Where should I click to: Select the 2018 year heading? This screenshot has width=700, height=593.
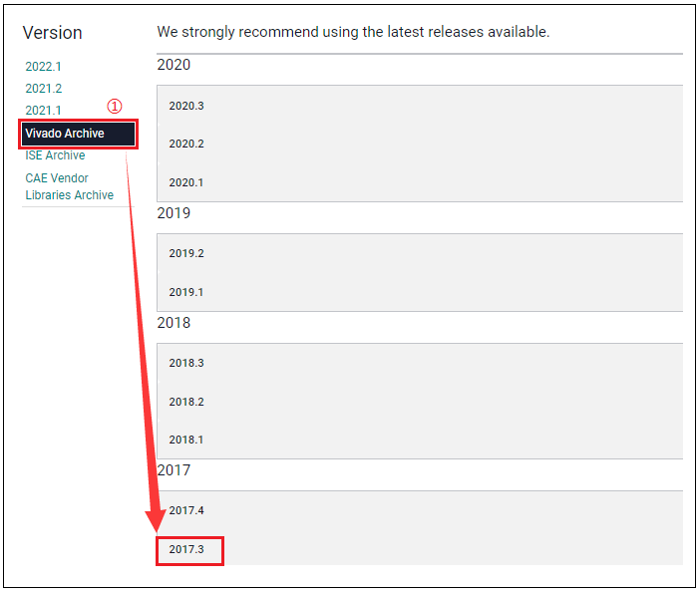coord(174,323)
